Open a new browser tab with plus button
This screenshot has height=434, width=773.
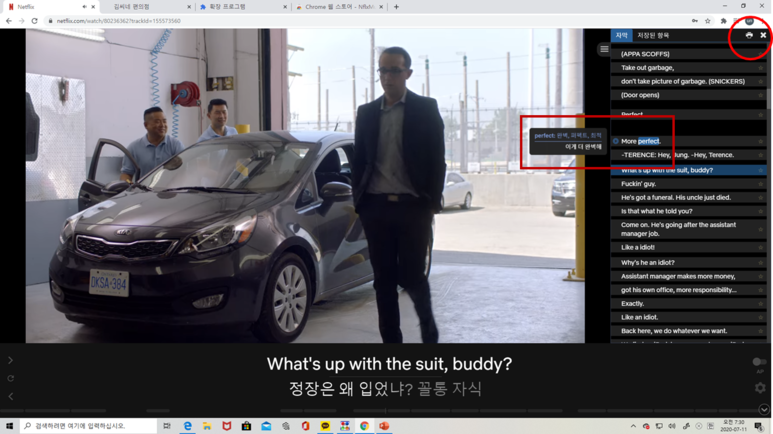[396, 7]
